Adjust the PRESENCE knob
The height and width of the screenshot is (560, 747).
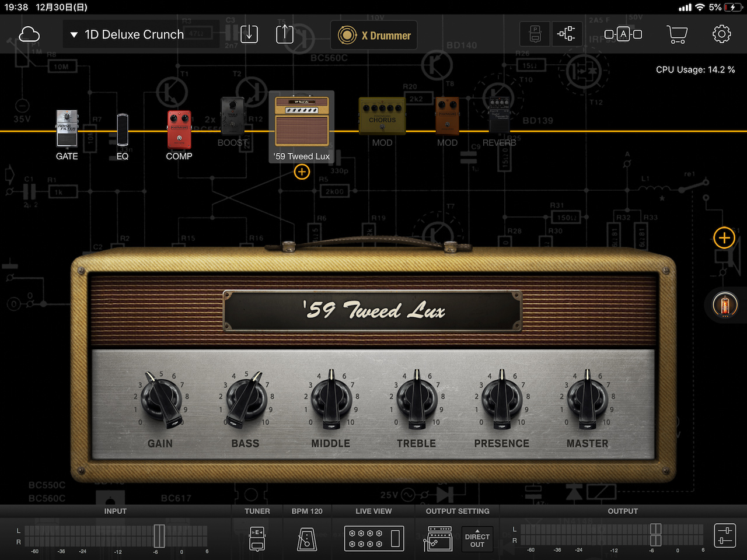tap(502, 400)
